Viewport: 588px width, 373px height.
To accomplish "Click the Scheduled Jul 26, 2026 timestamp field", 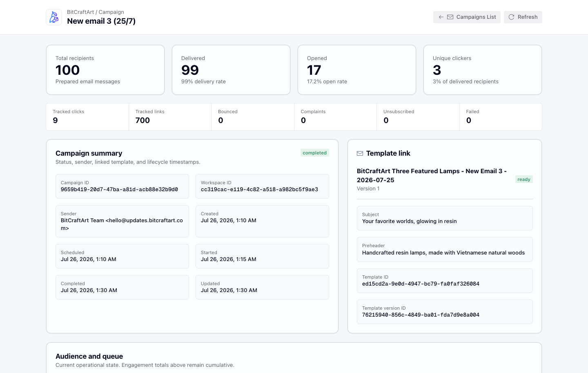I will [x=122, y=256].
